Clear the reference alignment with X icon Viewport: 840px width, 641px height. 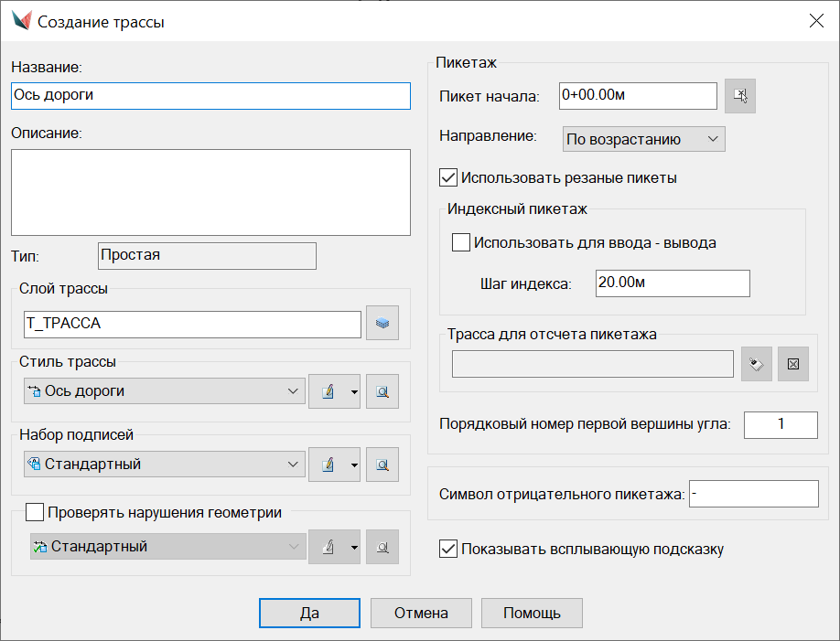(x=793, y=364)
